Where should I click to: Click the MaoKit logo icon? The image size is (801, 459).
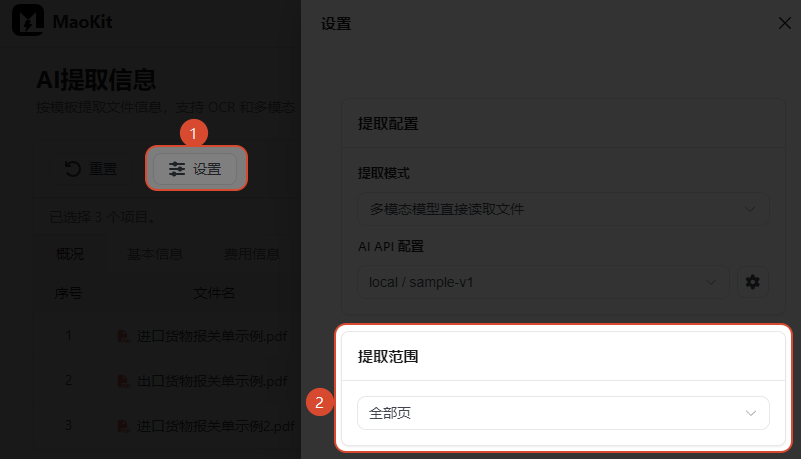point(28,20)
